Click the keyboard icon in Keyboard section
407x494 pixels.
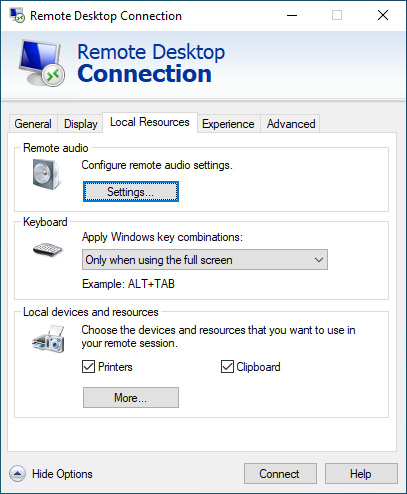(48, 249)
